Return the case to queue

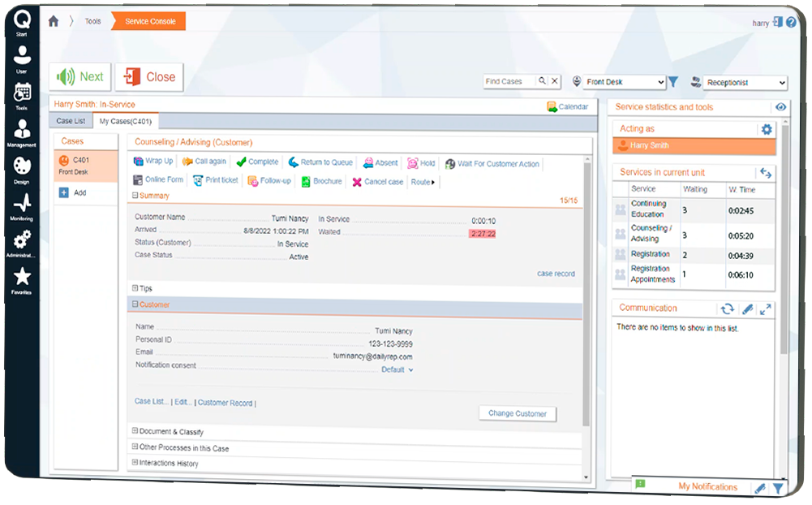point(320,162)
